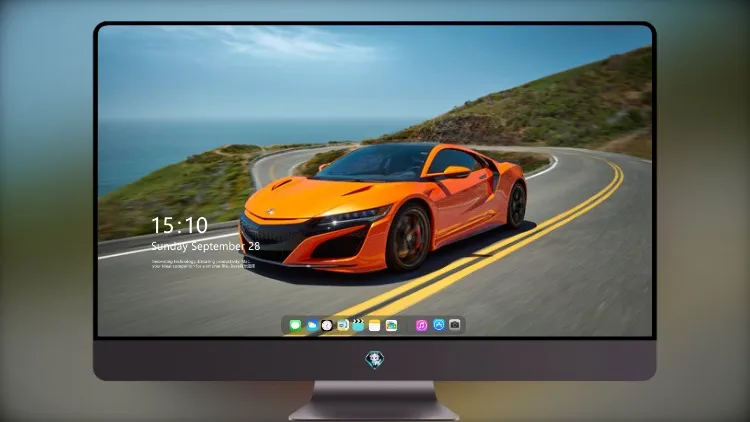Open the clapperboard video editor dock icon

(358, 325)
